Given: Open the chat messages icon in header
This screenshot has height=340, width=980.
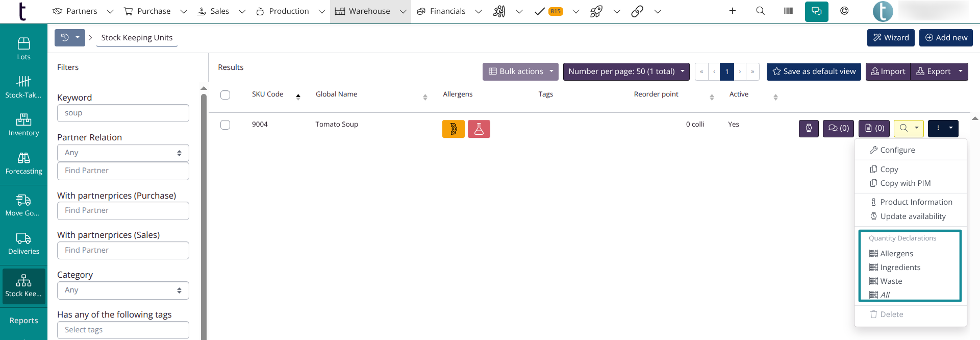Looking at the screenshot, I should pos(816,11).
